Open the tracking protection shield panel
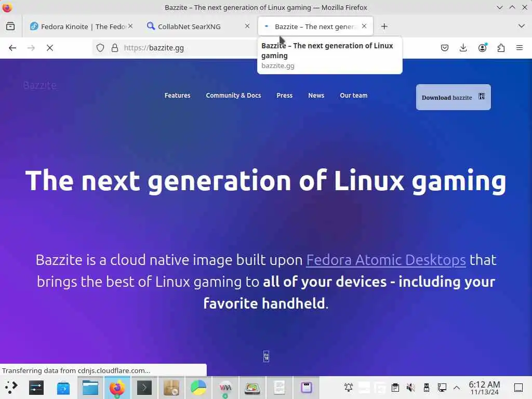This screenshot has width=532, height=399. [x=100, y=48]
